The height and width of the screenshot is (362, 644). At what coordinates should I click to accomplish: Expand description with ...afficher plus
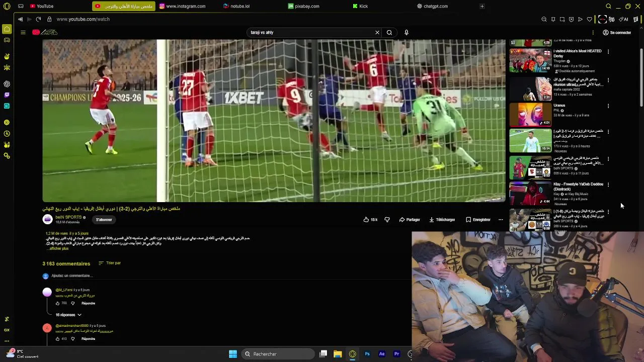click(x=58, y=248)
